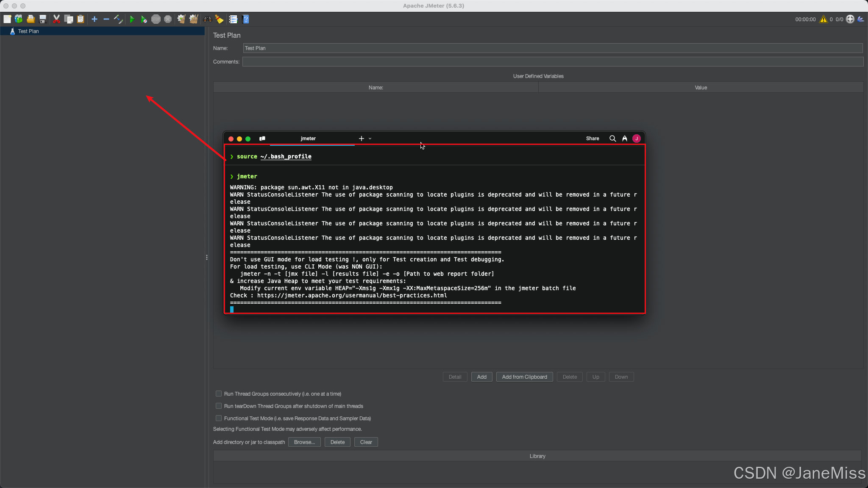
Task: Open the terminal AI assistant icon
Action: [x=625, y=139]
